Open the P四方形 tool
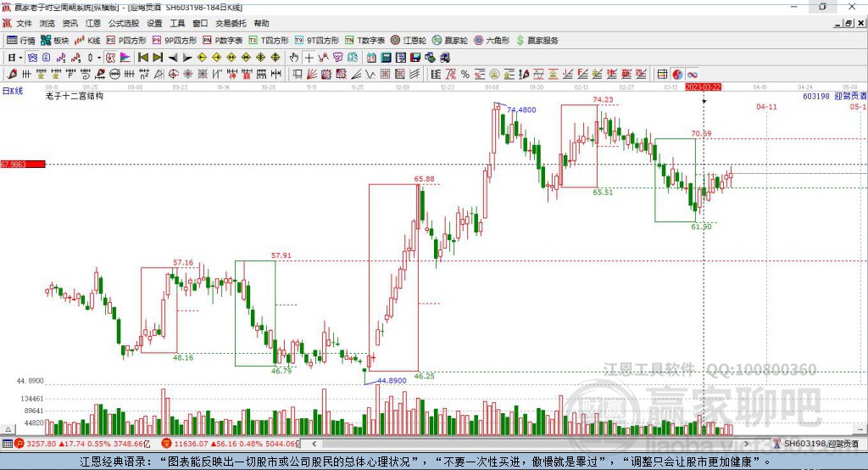 point(126,41)
